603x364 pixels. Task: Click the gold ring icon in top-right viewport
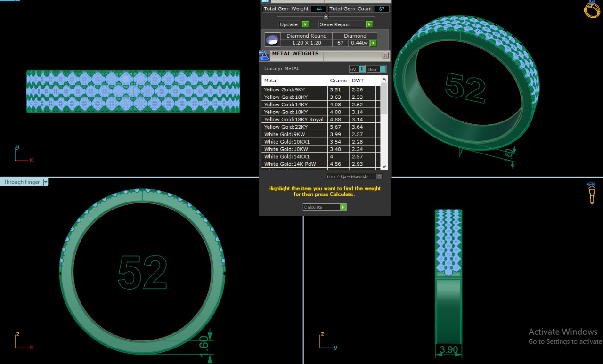point(592,9)
